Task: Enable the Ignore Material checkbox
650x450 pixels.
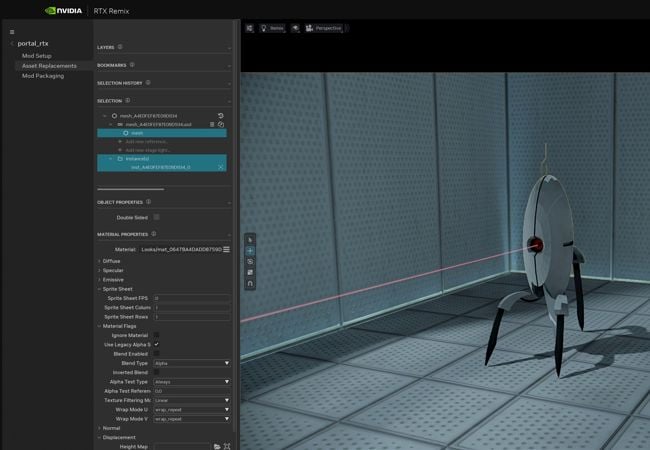Action: 156,335
